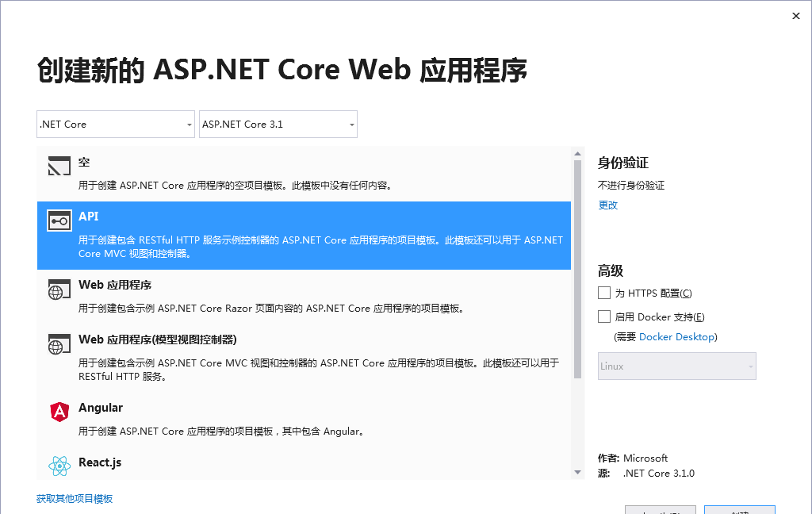This screenshot has height=514, width=812.
Task: Click the 高级 heading
Action: (x=611, y=270)
